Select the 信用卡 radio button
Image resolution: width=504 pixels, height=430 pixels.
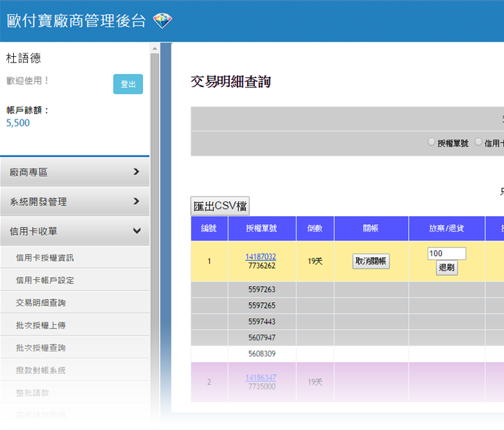[478, 142]
